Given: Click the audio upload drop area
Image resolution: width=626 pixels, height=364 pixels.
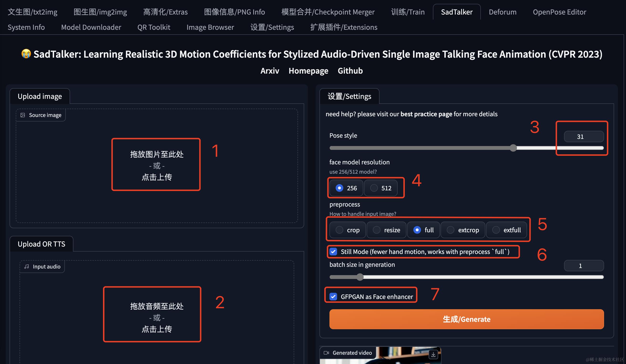Looking at the screenshot, I should point(157,317).
